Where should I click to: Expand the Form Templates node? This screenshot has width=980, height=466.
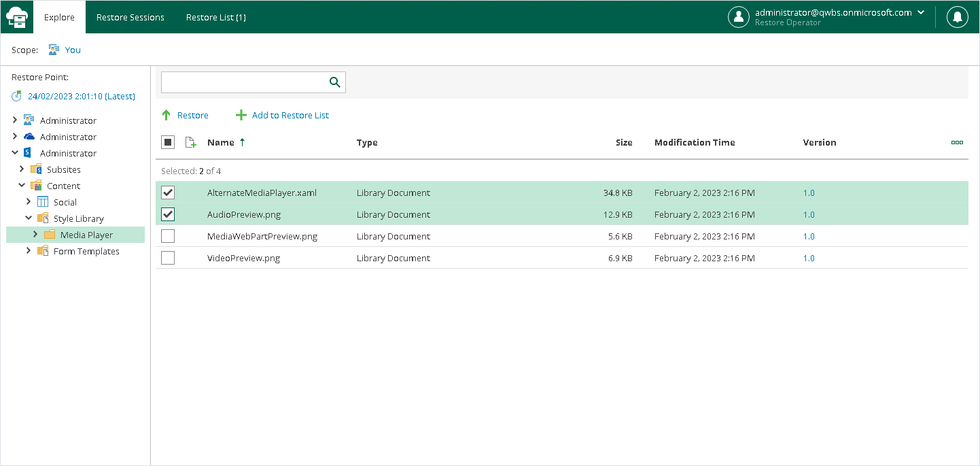[x=29, y=251]
